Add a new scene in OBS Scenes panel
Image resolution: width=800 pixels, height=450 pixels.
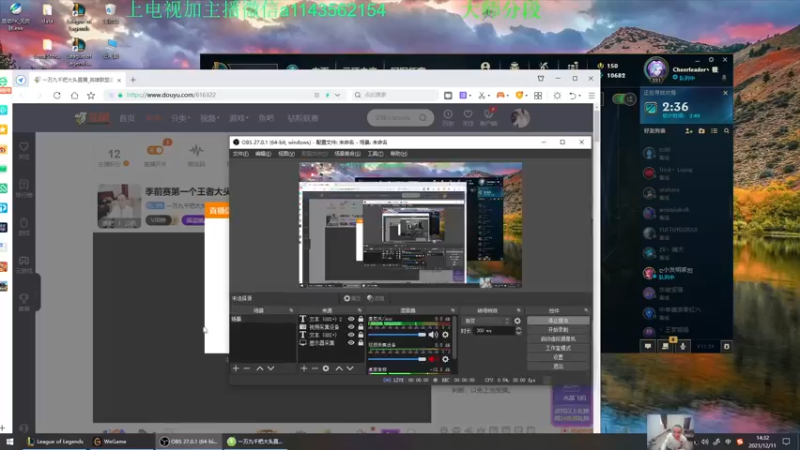[236, 368]
